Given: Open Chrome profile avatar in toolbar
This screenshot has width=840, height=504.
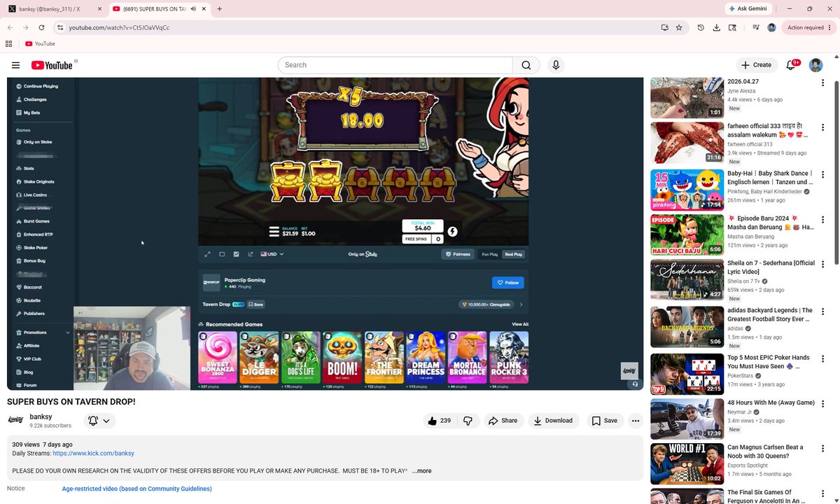Looking at the screenshot, I should tap(771, 27).
